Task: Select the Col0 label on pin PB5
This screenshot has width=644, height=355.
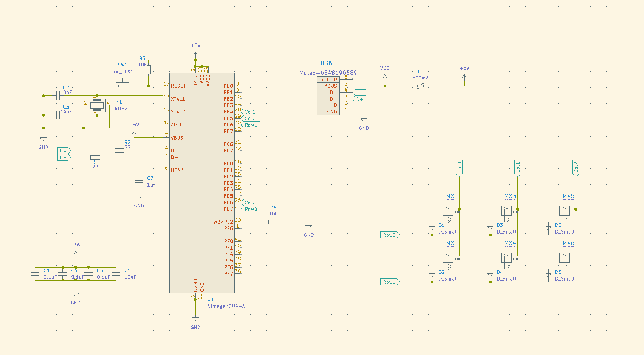Action: tap(249, 118)
